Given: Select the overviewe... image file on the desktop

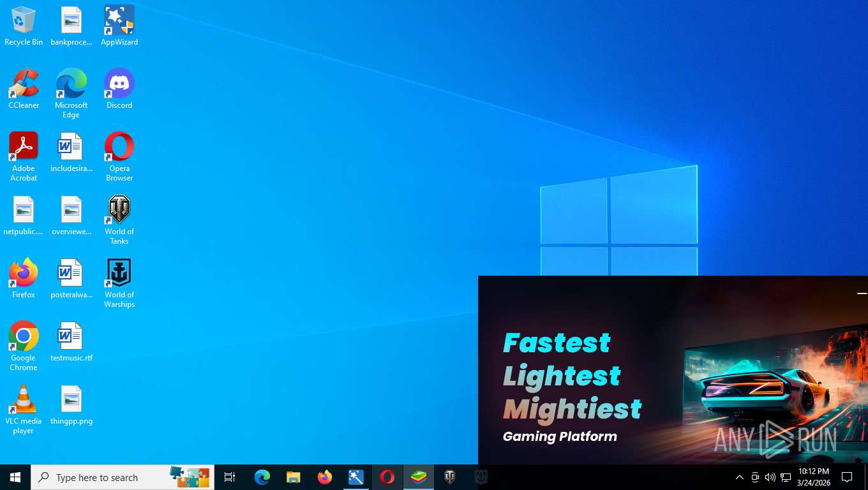Looking at the screenshot, I should [x=71, y=216].
